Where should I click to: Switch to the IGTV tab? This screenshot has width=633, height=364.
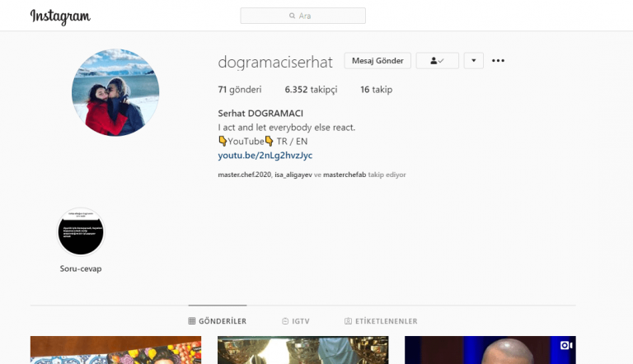pos(294,321)
